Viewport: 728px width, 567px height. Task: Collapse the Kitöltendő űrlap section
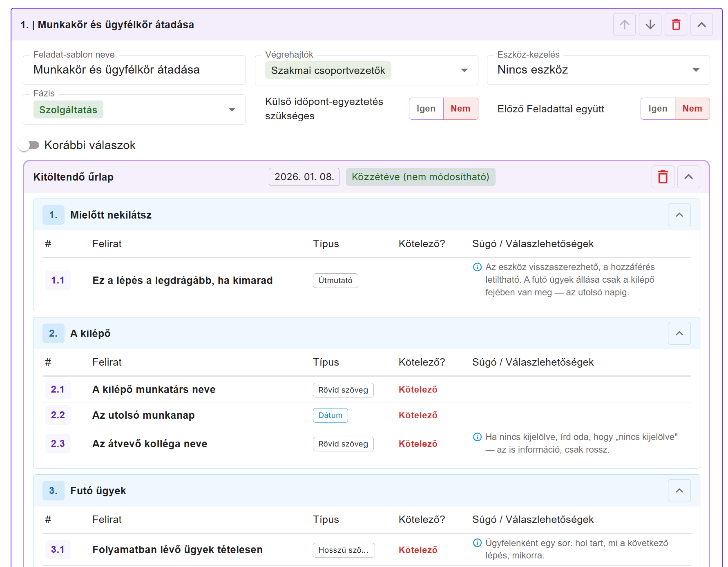click(x=688, y=177)
